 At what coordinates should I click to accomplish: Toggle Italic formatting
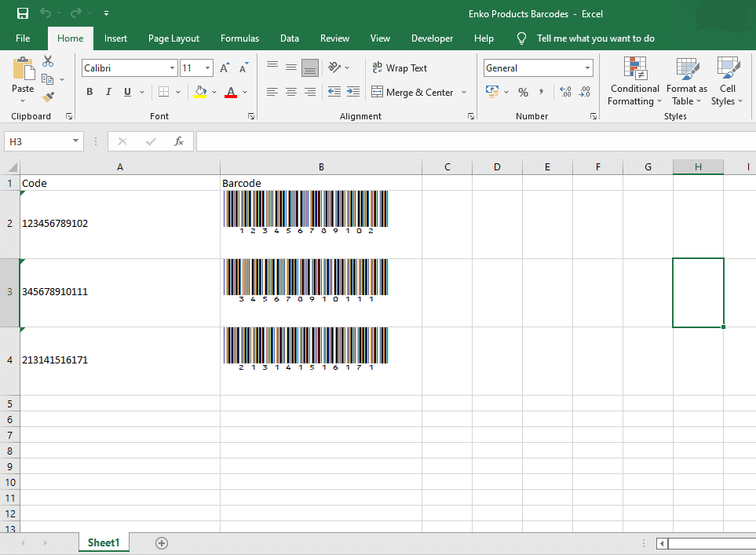(108, 92)
